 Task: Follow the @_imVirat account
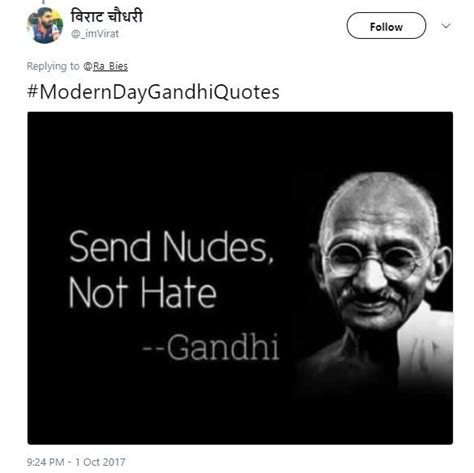[386, 26]
